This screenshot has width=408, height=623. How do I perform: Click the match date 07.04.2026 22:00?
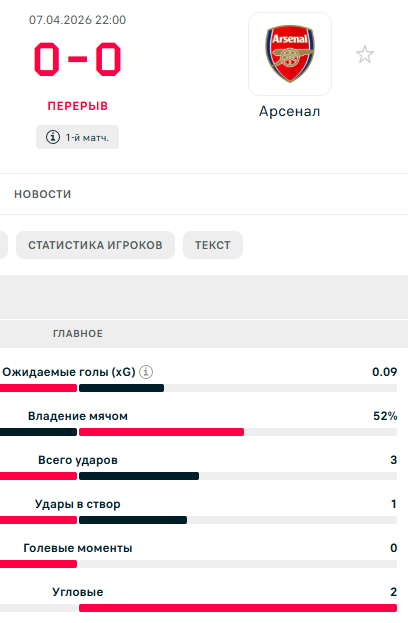(77, 20)
